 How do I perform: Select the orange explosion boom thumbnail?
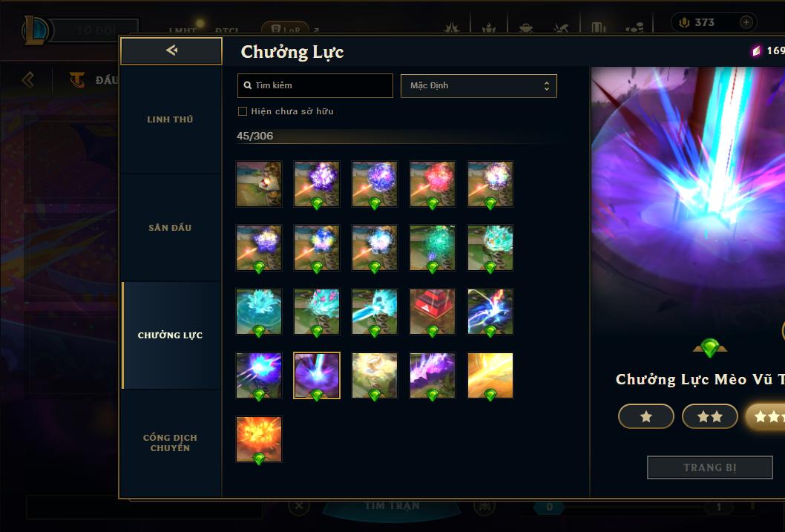point(259,439)
